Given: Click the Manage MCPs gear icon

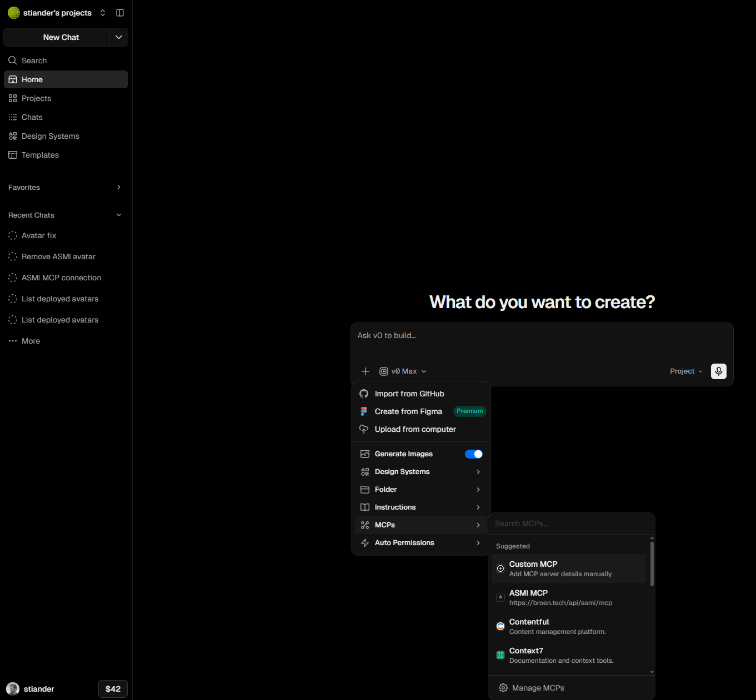Looking at the screenshot, I should click(503, 688).
